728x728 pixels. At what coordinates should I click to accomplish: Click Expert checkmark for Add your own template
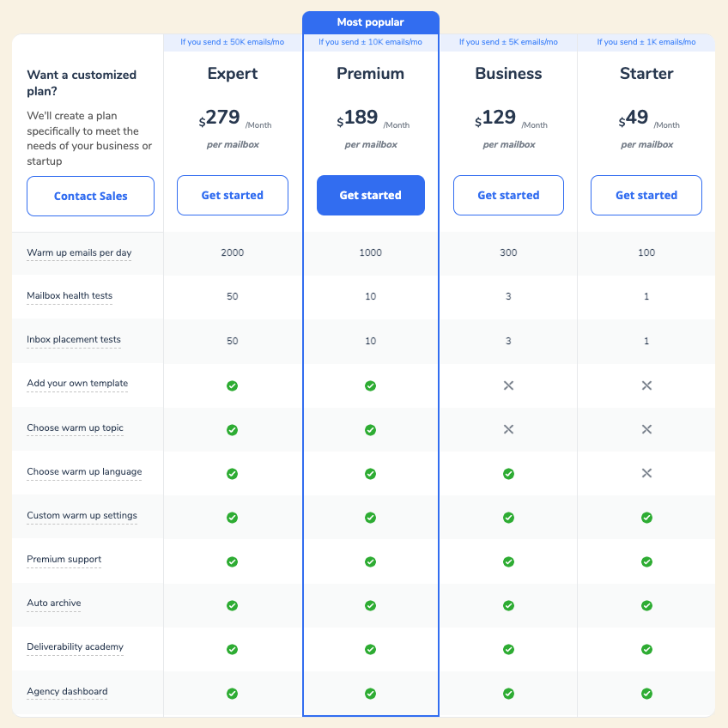coord(232,385)
